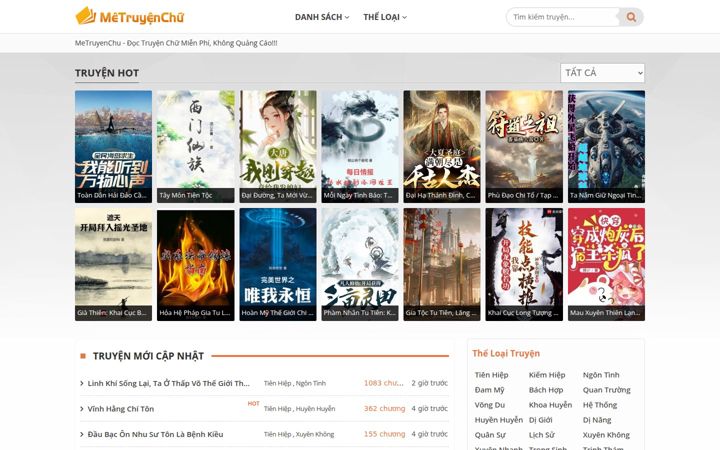This screenshot has height=450, width=720.
Task: Open the Hỏa Hệ Pháp Gia cover
Action: pos(196,264)
